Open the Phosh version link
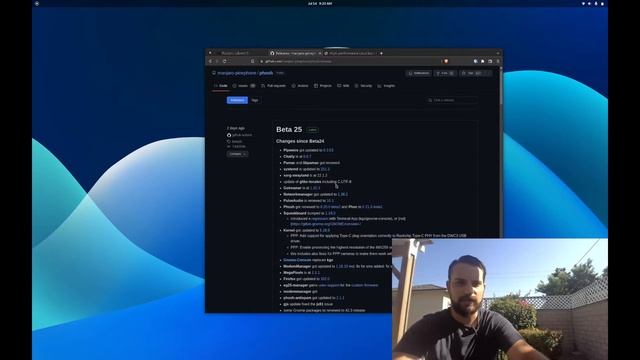This screenshot has height=360, width=640. click(x=330, y=207)
